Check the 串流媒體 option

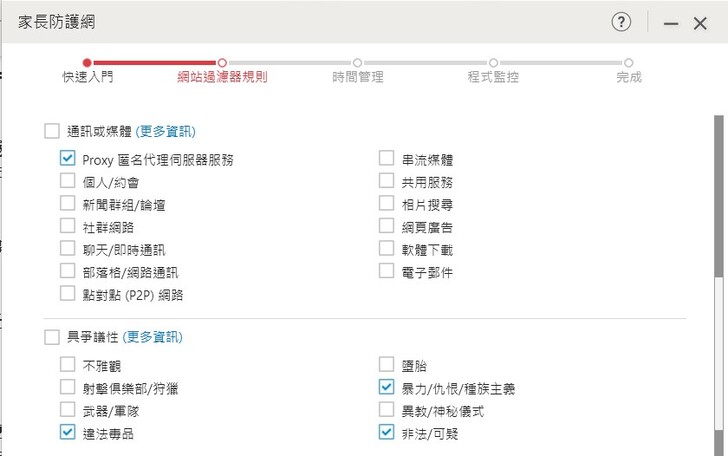click(x=387, y=158)
